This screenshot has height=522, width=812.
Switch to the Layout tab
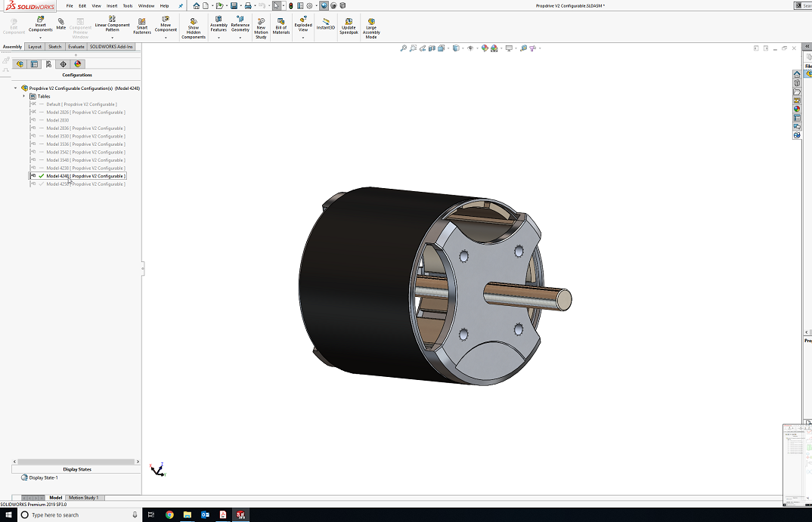click(x=35, y=47)
